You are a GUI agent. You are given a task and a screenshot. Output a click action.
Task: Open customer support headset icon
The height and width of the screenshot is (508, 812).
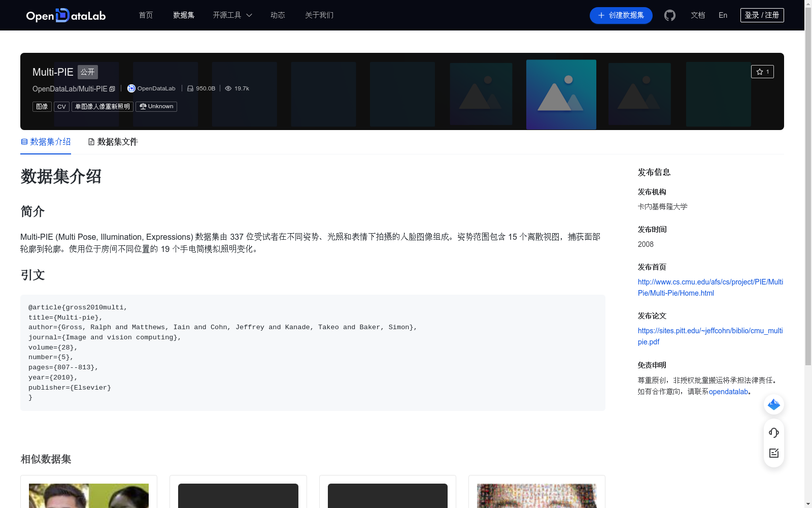coord(774,432)
